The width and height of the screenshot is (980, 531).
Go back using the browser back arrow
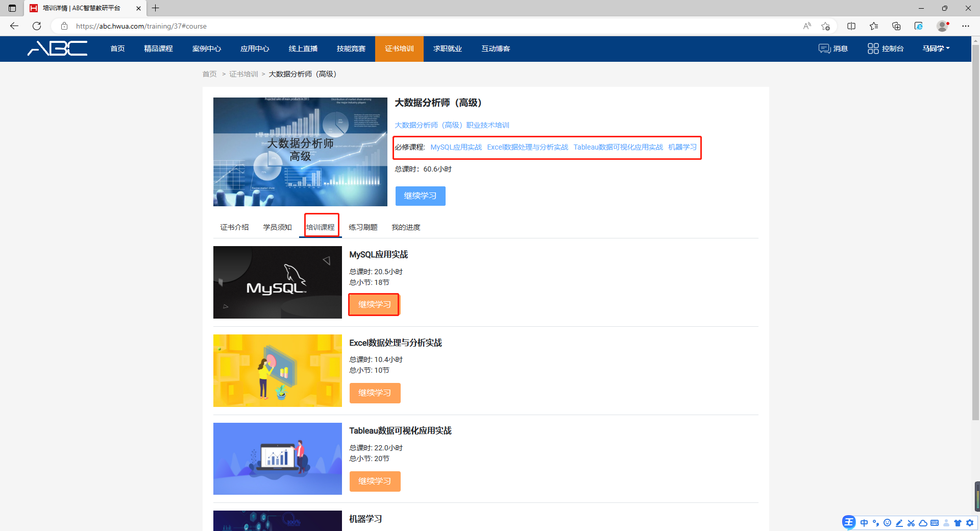[x=14, y=26]
